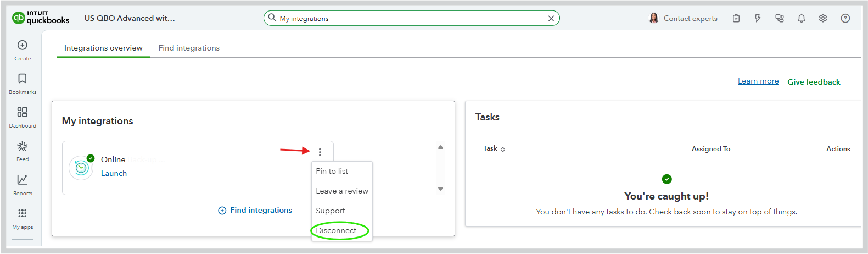This screenshot has height=254, width=868.
Task: Click the My integrations search field
Action: [x=406, y=18]
